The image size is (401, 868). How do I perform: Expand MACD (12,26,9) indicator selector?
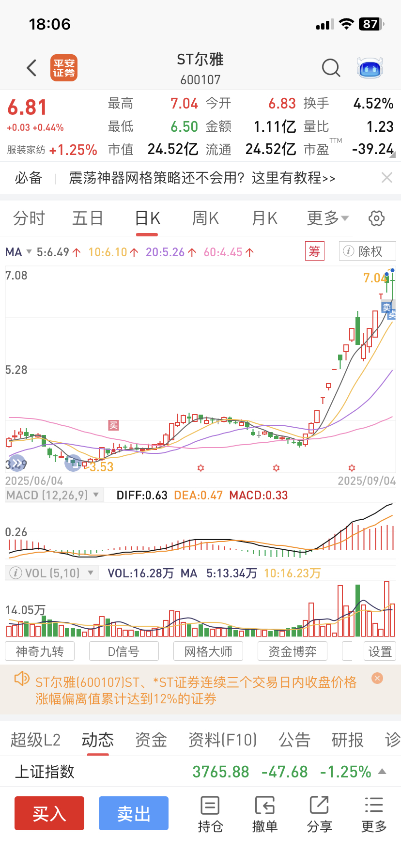coord(54,495)
